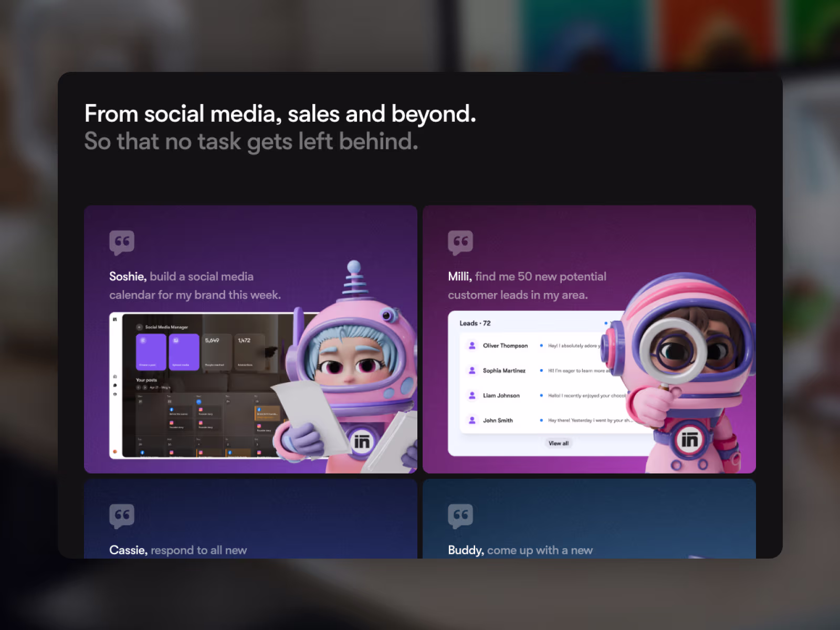Click John Smith's avatar icon
Viewport: 840px width, 630px height.
coord(472,421)
